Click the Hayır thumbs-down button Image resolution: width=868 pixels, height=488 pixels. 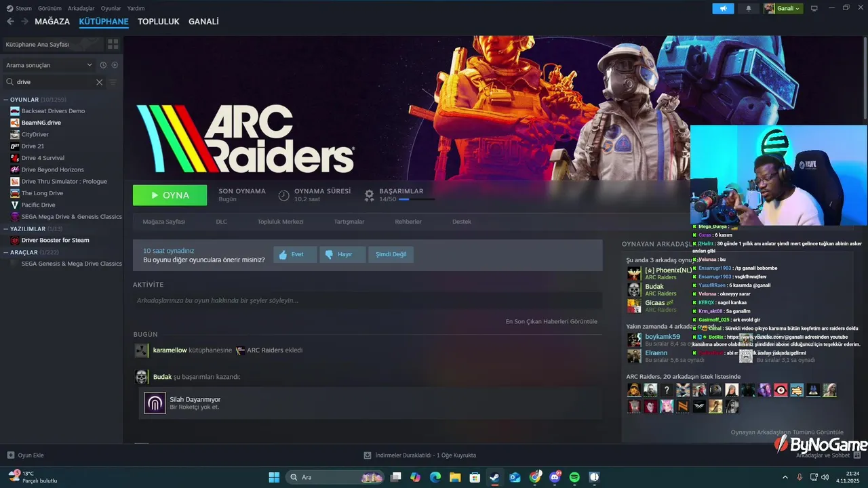click(342, 254)
